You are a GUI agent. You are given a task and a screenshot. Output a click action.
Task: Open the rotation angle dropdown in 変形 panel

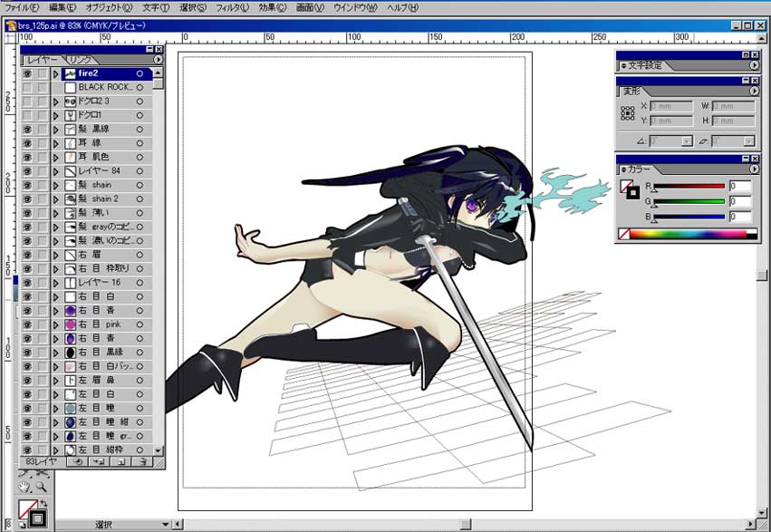[x=687, y=141]
